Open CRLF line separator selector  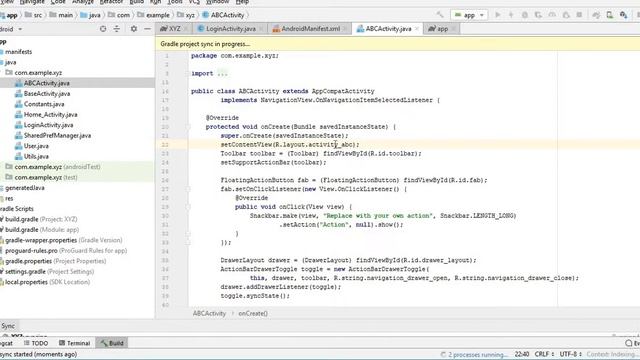[x=544, y=354]
